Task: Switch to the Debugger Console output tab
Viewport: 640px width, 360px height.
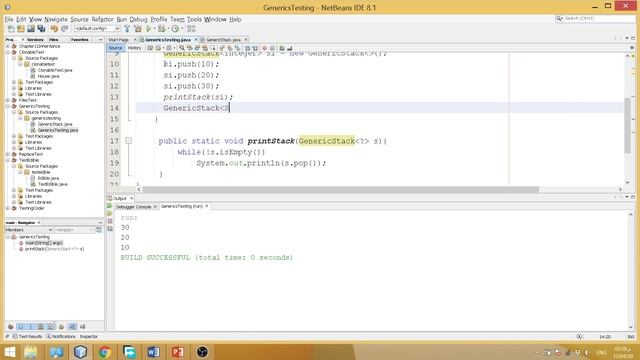Action: (133, 207)
